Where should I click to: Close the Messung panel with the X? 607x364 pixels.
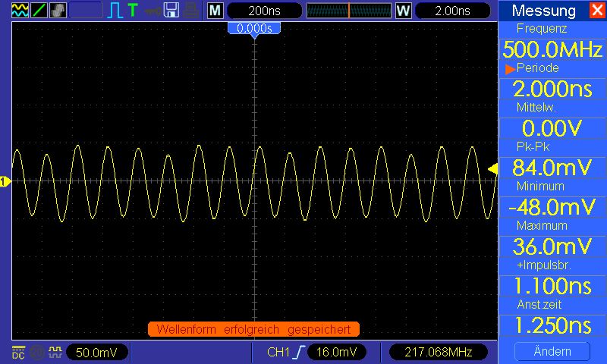click(597, 10)
